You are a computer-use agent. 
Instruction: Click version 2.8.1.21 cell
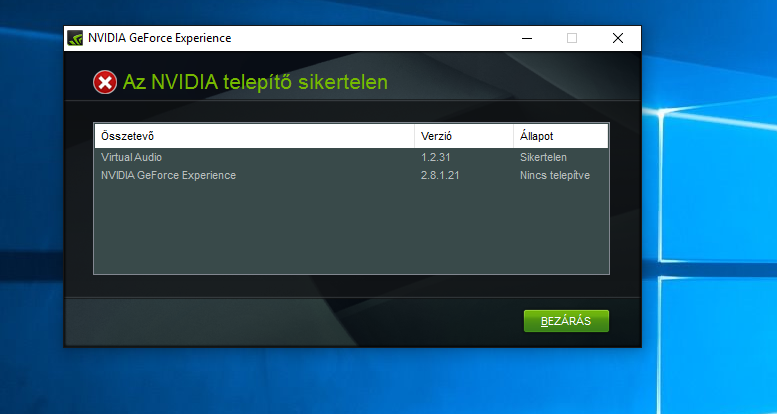click(x=440, y=176)
